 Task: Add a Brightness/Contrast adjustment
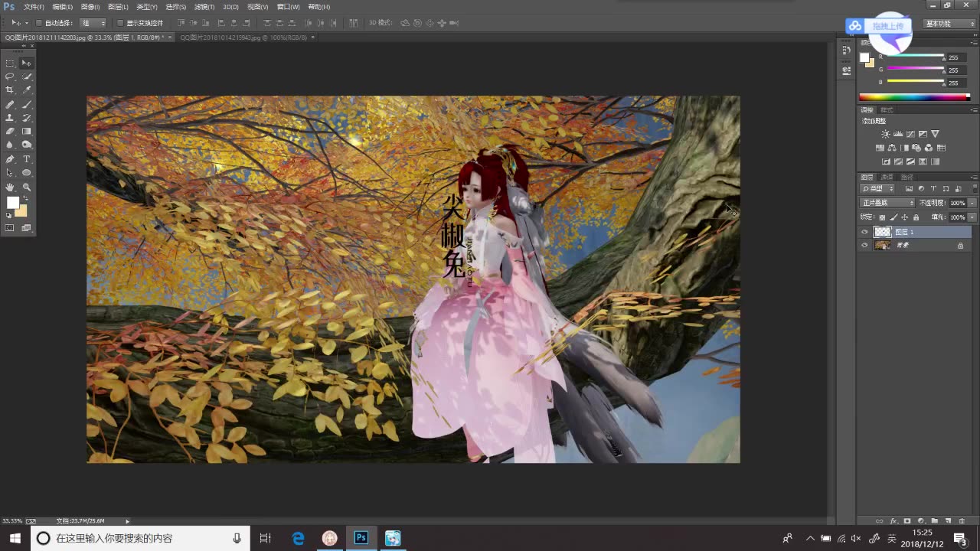pyautogui.click(x=886, y=134)
